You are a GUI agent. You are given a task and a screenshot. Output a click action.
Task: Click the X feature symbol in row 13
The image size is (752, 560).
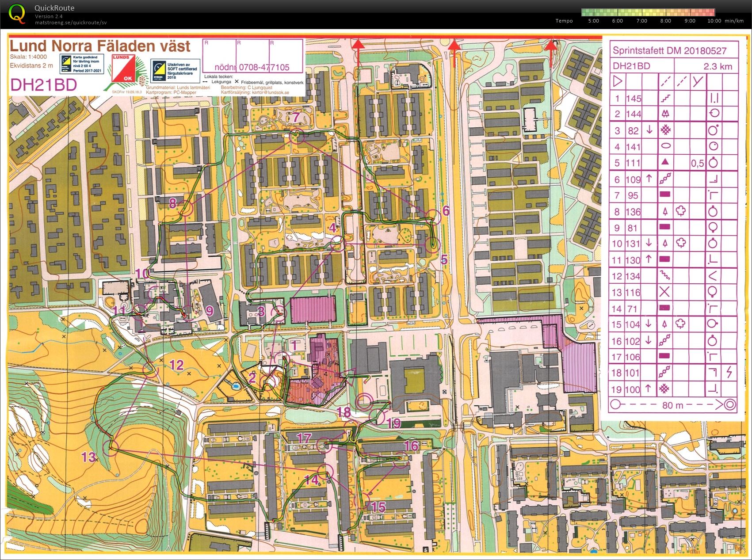click(x=664, y=292)
